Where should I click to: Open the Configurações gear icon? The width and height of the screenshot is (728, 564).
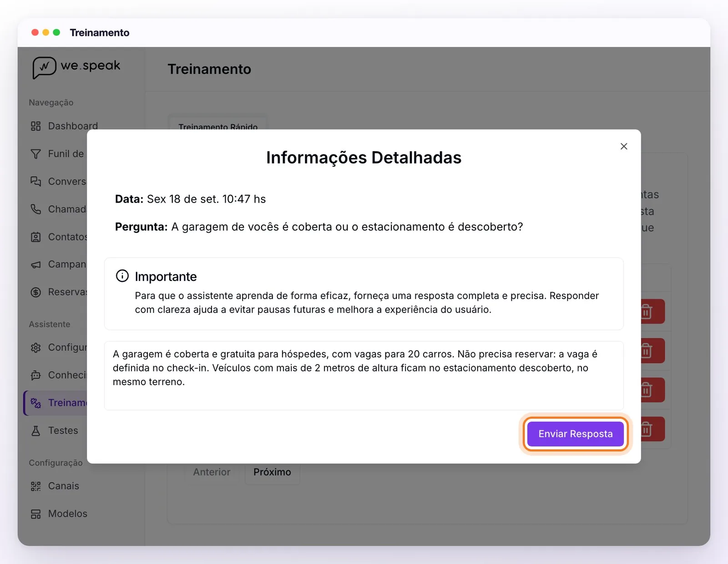tap(35, 348)
